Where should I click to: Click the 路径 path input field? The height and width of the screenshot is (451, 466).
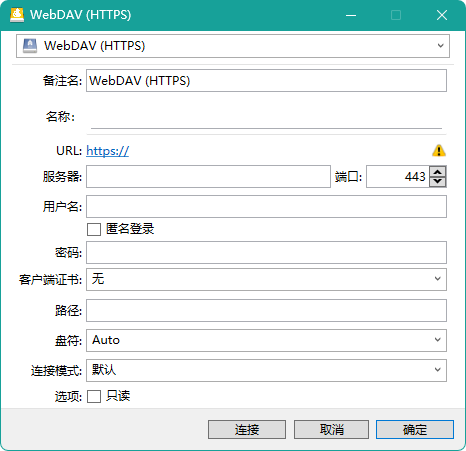pos(266,311)
